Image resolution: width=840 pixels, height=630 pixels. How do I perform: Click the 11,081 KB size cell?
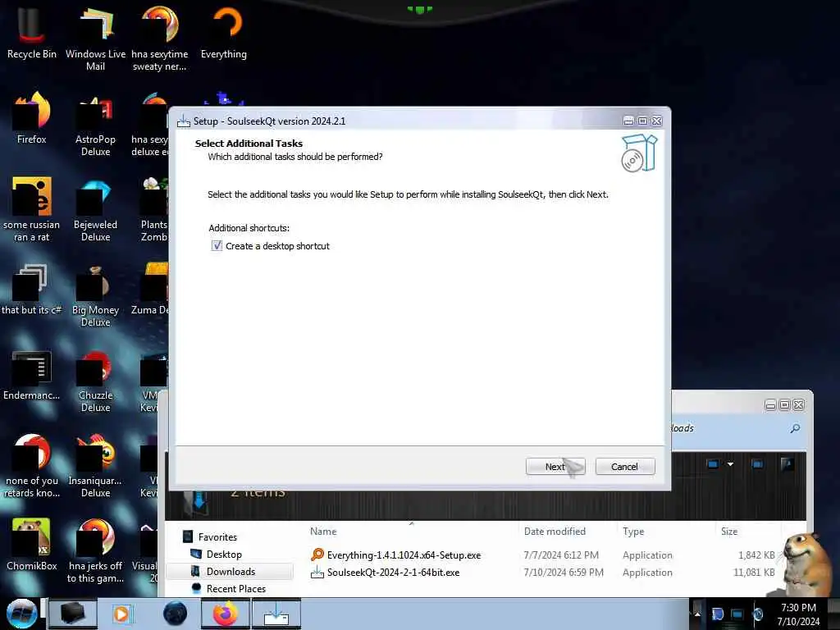tap(754, 572)
